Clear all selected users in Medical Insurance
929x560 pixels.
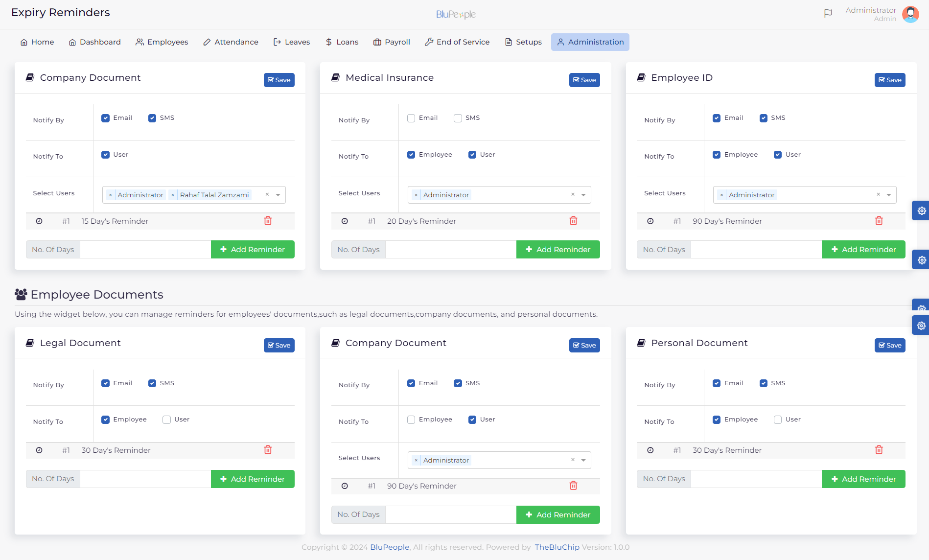click(x=573, y=195)
